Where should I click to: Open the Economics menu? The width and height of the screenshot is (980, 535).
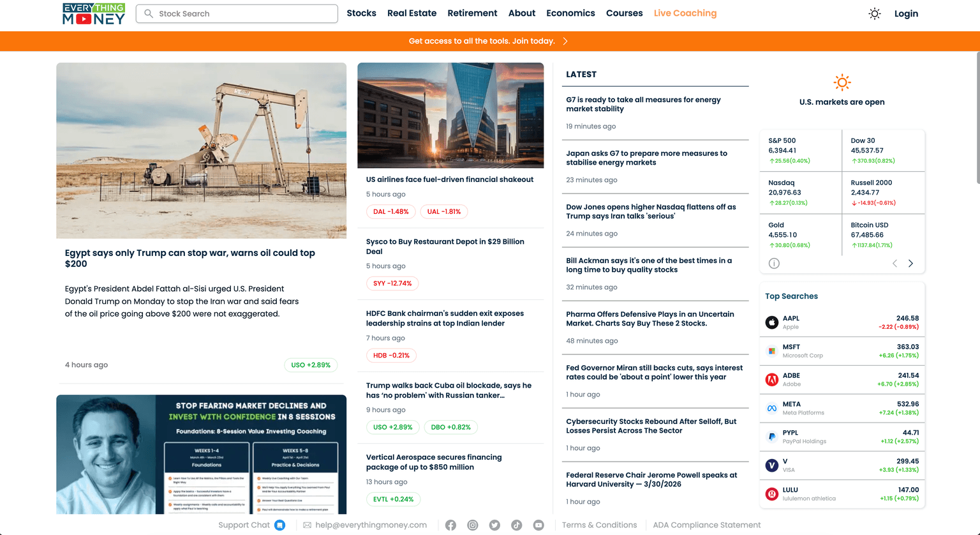tap(570, 13)
